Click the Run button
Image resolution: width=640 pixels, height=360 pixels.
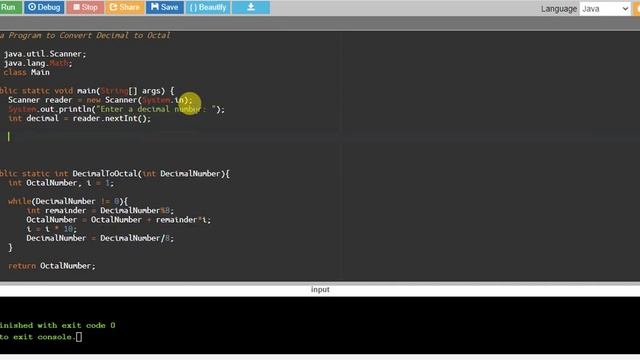(11, 7)
